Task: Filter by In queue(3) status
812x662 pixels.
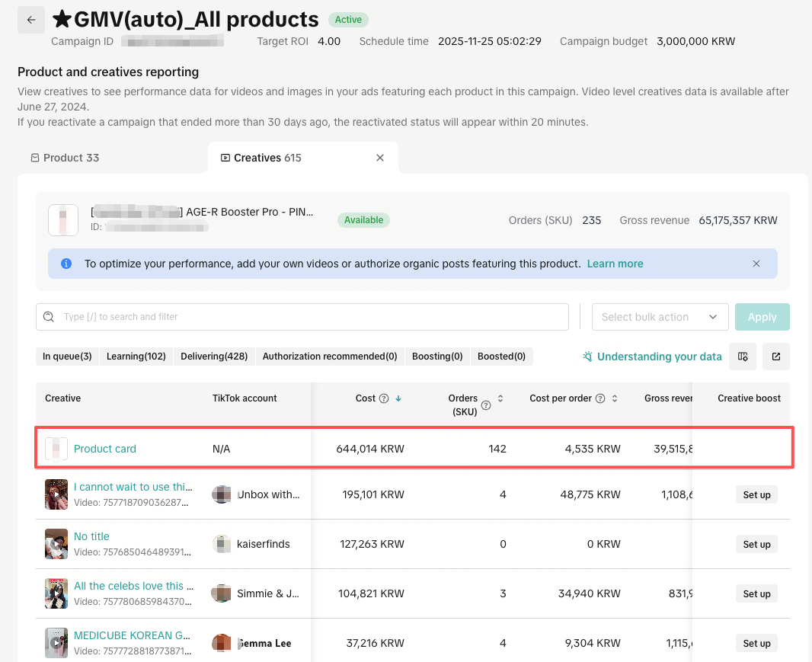Action: tap(67, 357)
